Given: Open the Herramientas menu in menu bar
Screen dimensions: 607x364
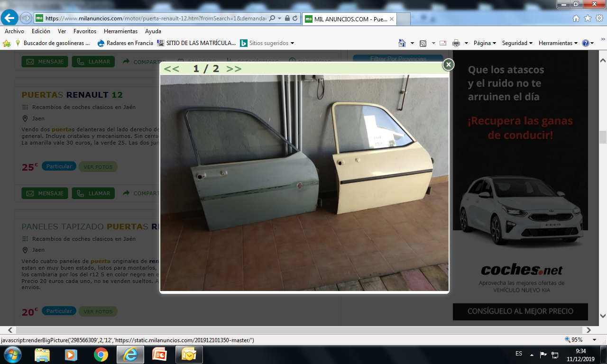Looking at the screenshot, I should pos(120,31).
